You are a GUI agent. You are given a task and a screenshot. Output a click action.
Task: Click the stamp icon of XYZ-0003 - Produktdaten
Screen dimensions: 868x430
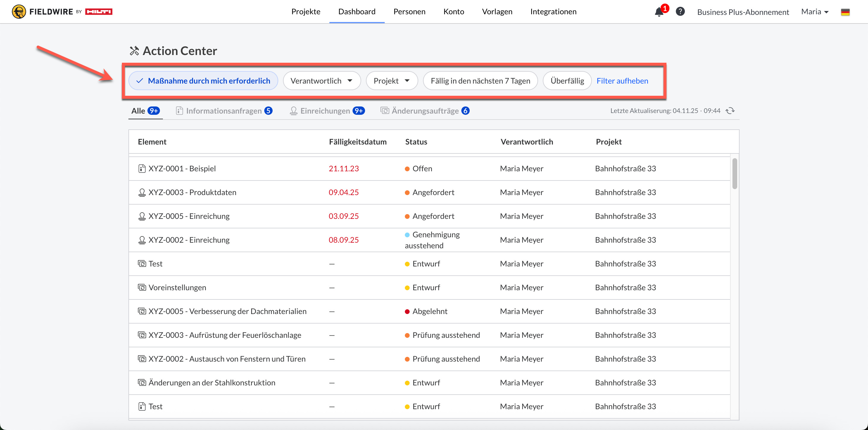pos(142,192)
